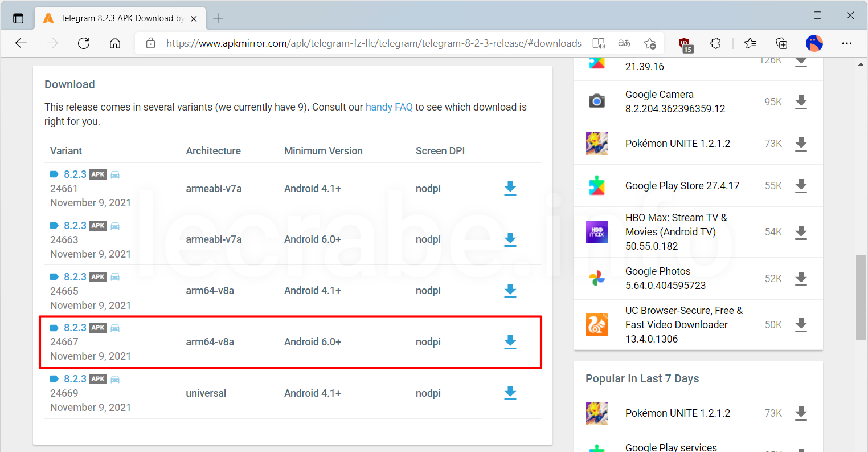This screenshot has width=868, height=452.
Task: Open the browser profile avatar
Action: coord(814,43)
